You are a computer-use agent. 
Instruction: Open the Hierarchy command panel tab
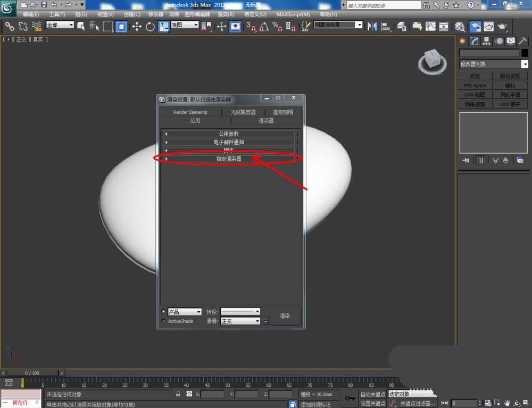487,41
